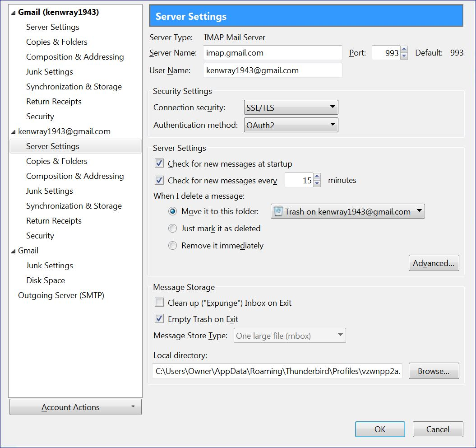Image resolution: width=476 pixels, height=448 pixels.
Task: Confirm settings with the OK button
Action: tap(380, 429)
